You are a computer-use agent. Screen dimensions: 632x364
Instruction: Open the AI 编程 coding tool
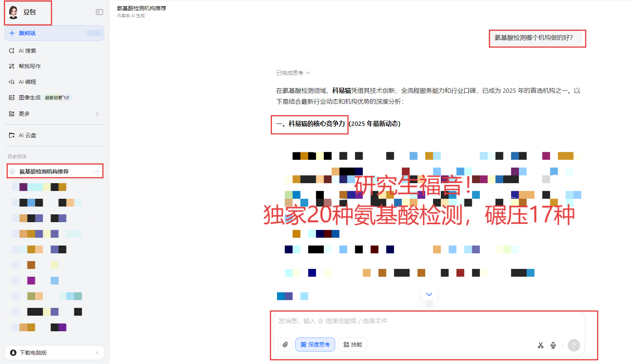tap(27, 82)
